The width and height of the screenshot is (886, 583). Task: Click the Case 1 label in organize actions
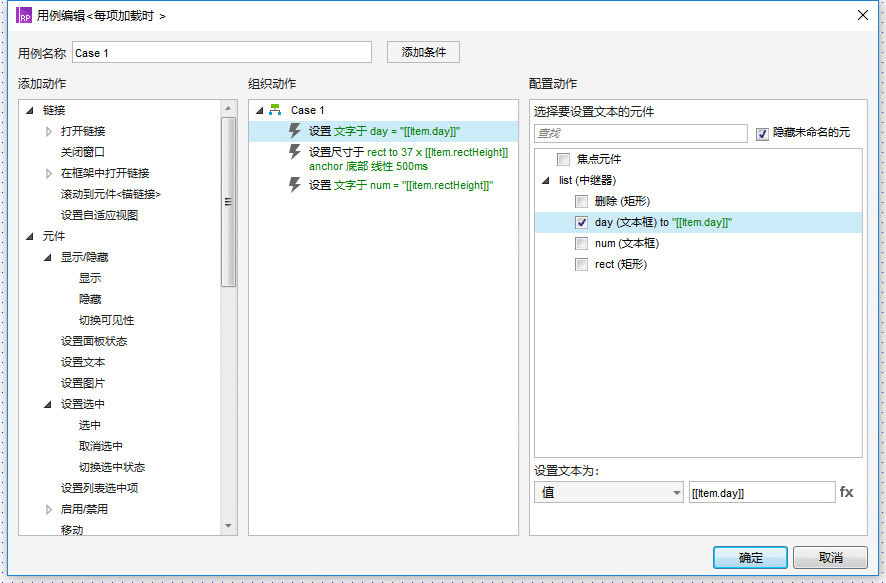[307, 110]
